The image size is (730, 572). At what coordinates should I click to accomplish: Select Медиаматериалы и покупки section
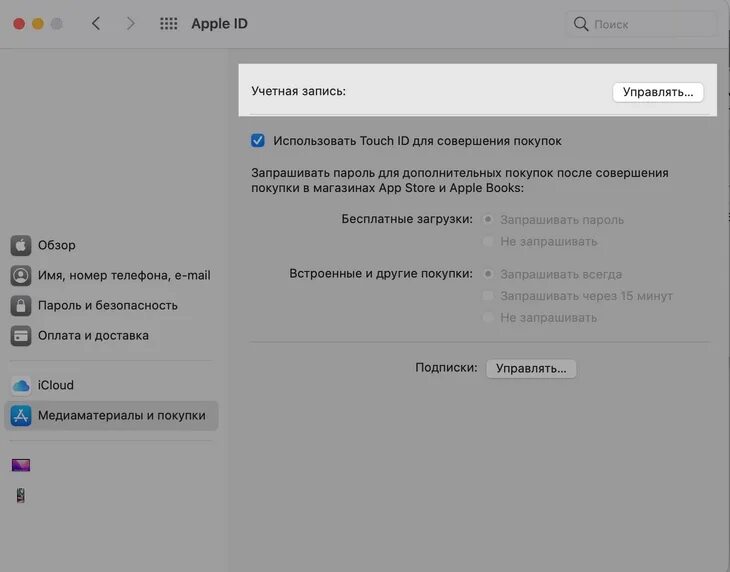(x=112, y=416)
